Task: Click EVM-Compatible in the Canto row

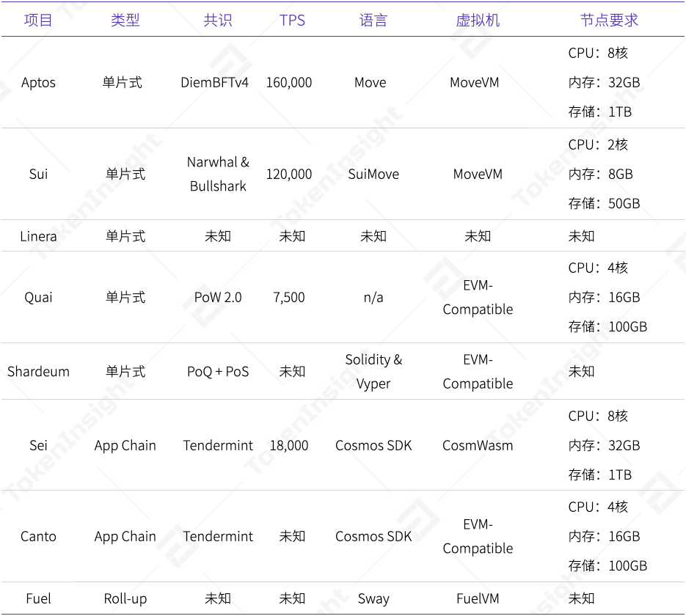Action: click(478, 536)
